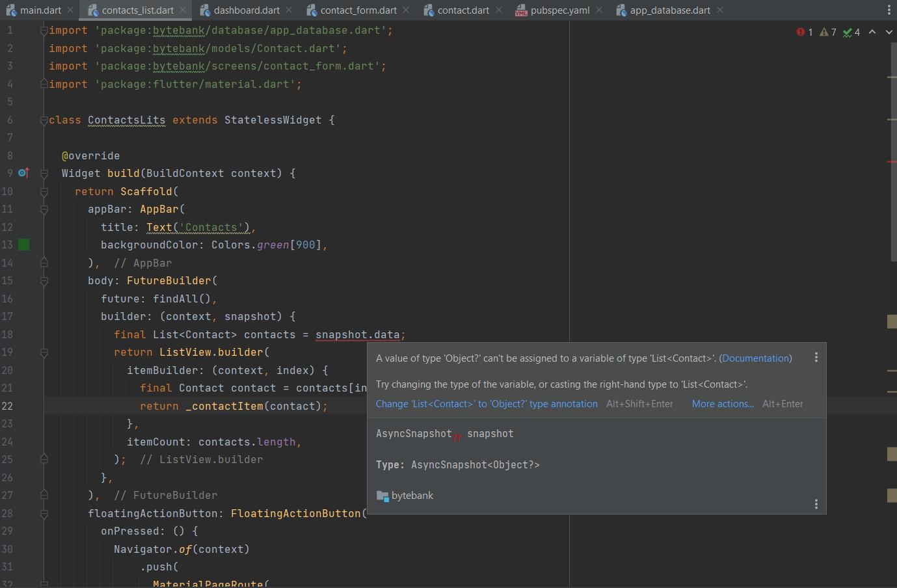This screenshot has height=588, width=897.
Task: Open the green color swatch on line 13
Action: point(24,245)
